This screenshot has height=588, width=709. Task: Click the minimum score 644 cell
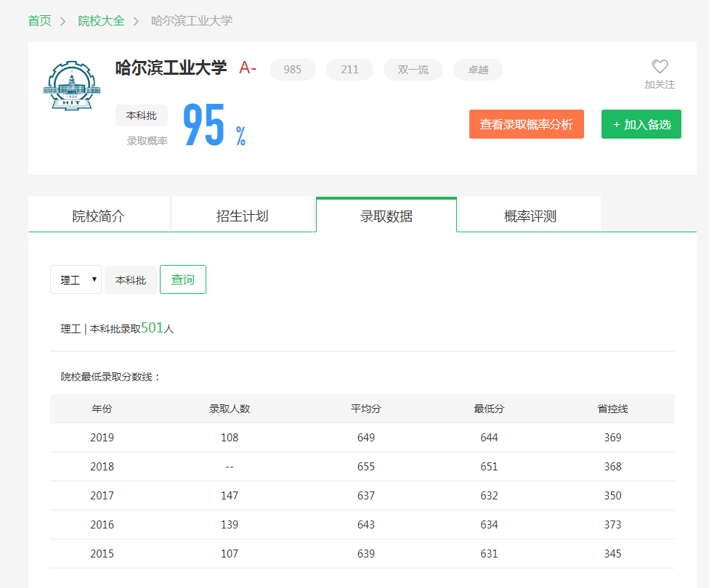click(x=489, y=438)
